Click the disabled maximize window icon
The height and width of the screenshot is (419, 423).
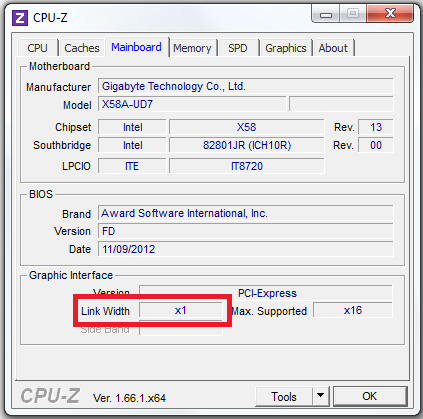[353, 14]
